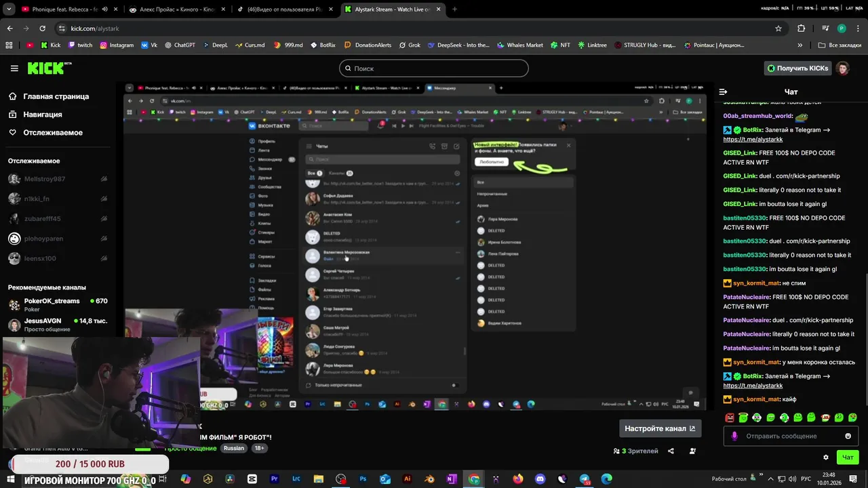The height and width of the screenshot is (488, 868).
Task: Expand hidden bookmarks chevron
Action: [x=800, y=45]
